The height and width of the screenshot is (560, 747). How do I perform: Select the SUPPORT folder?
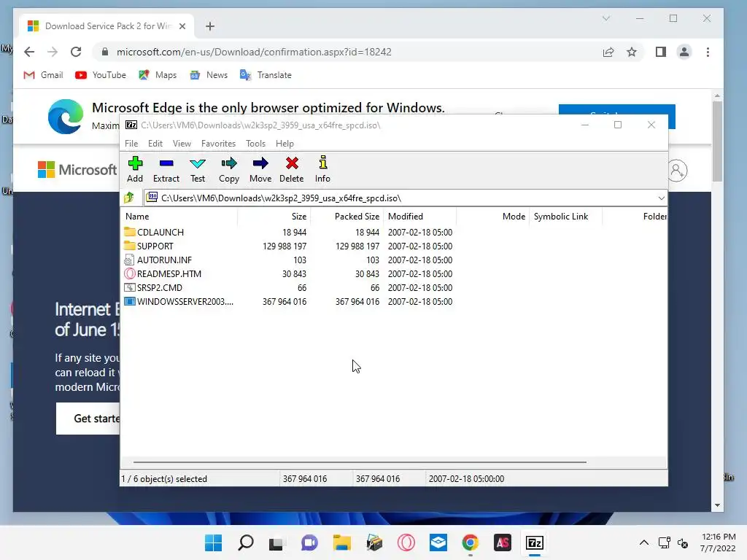coord(155,246)
